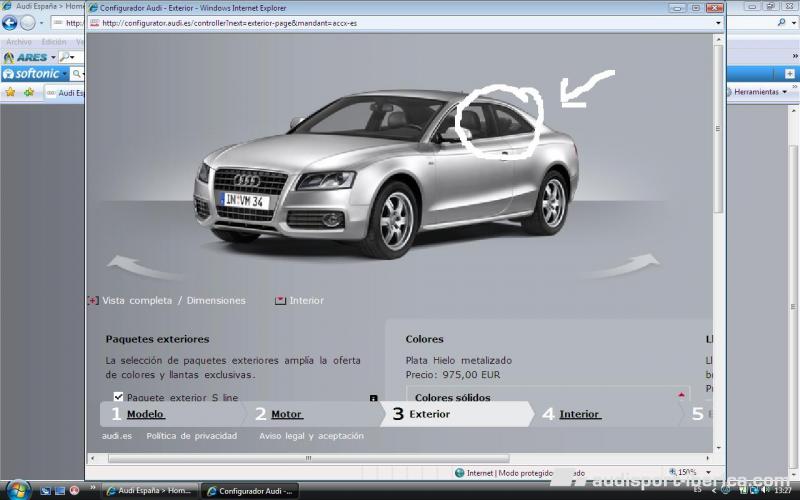Open Vista completa / Dimensiones link
This screenshot has width=800, height=500.
[x=173, y=301]
